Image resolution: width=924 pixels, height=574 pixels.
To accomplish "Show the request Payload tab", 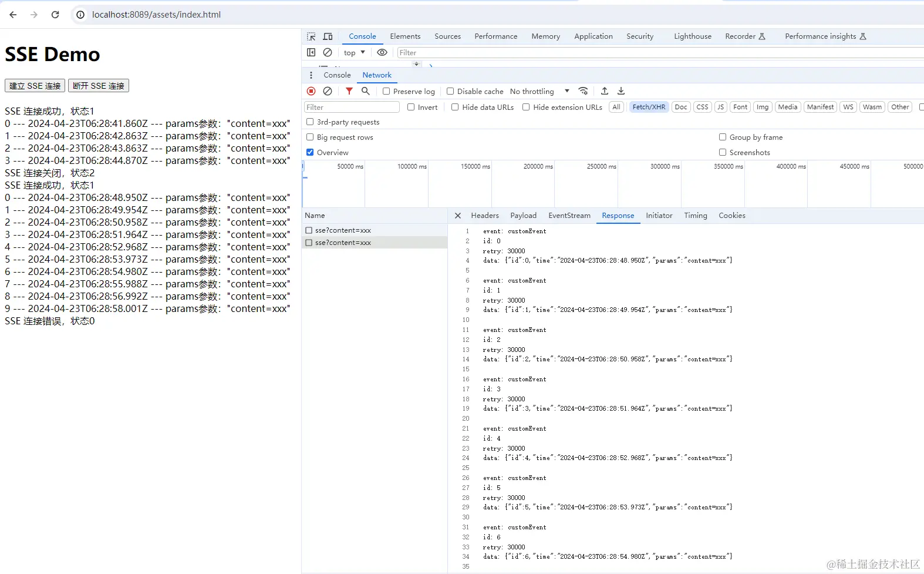I will click(524, 216).
